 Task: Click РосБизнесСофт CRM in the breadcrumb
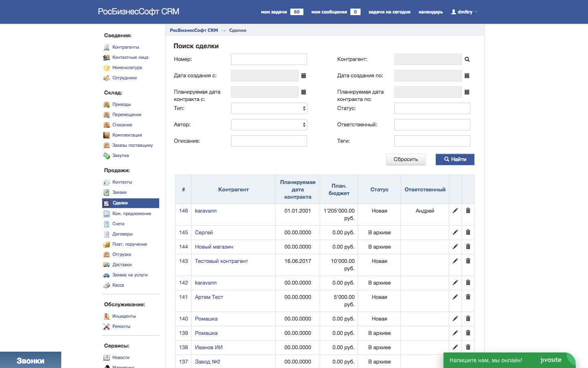tap(194, 30)
